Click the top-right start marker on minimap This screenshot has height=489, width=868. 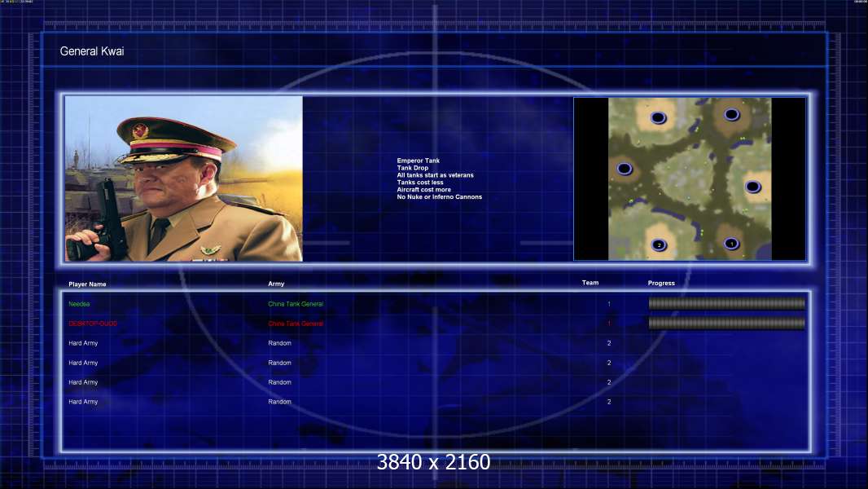pyautogui.click(x=732, y=115)
